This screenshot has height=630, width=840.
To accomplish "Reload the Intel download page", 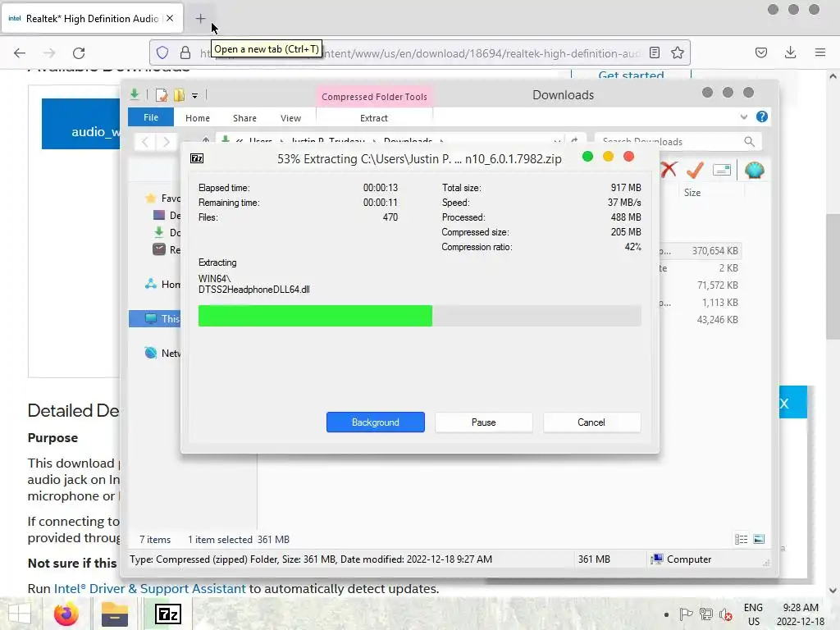I will pyautogui.click(x=79, y=52).
